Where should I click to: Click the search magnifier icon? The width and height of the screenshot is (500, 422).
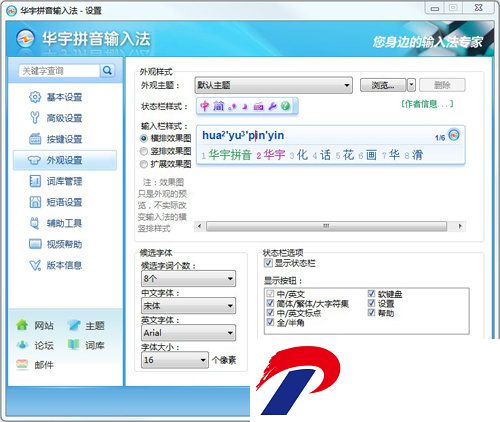pos(107,71)
